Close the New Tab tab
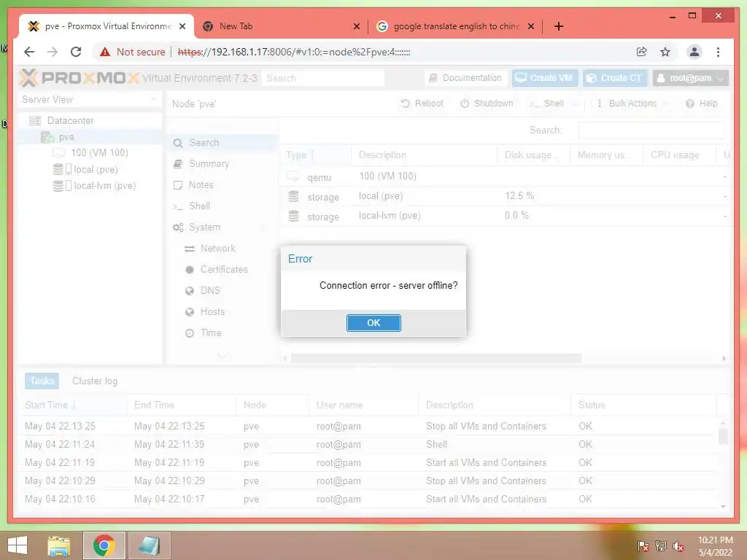The image size is (747, 560). click(356, 26)
